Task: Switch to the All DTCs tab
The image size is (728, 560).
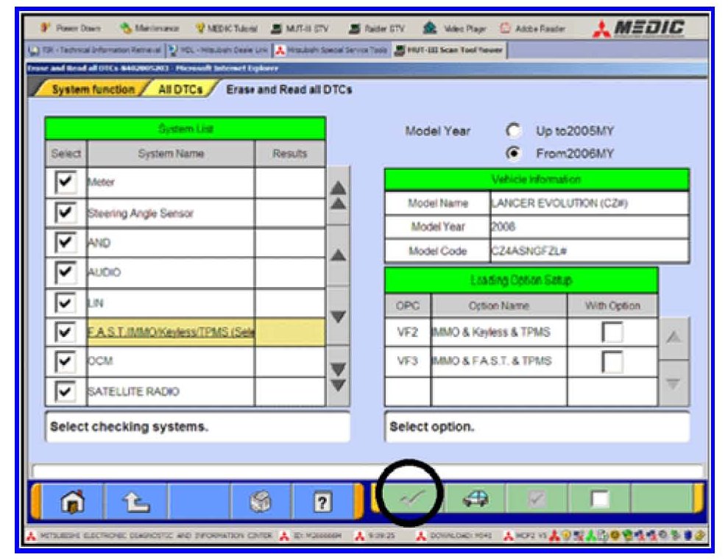Action: (179, 89)
